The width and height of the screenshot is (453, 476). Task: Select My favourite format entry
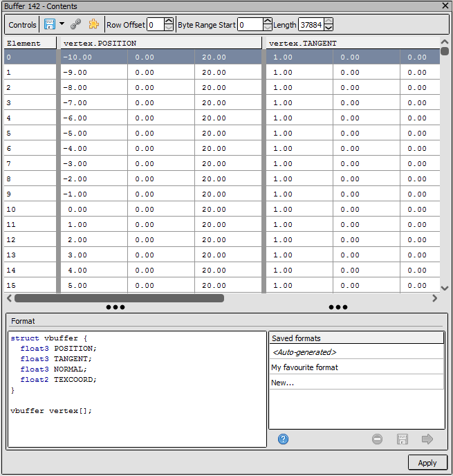point(356,367)
